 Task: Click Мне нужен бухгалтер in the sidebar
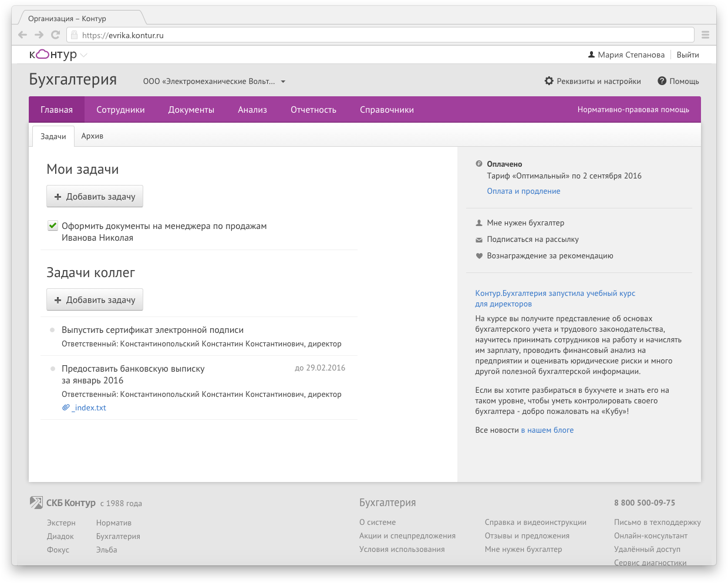(525, 223)
